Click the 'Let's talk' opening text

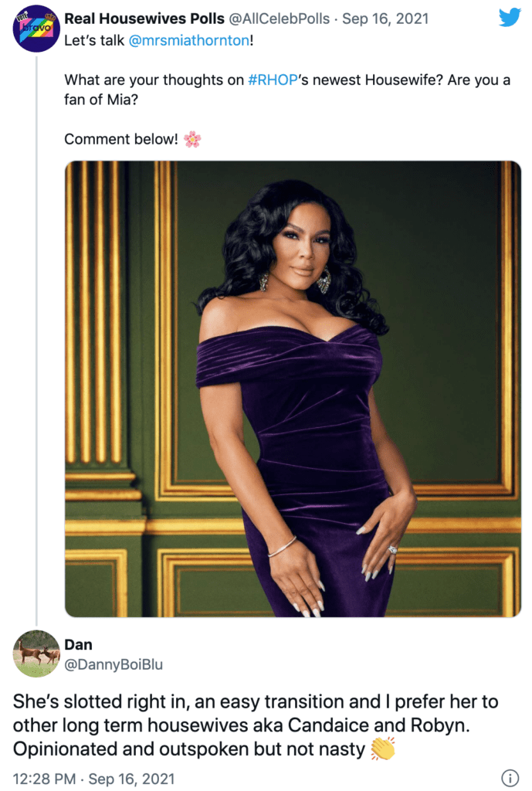point(93,40)
